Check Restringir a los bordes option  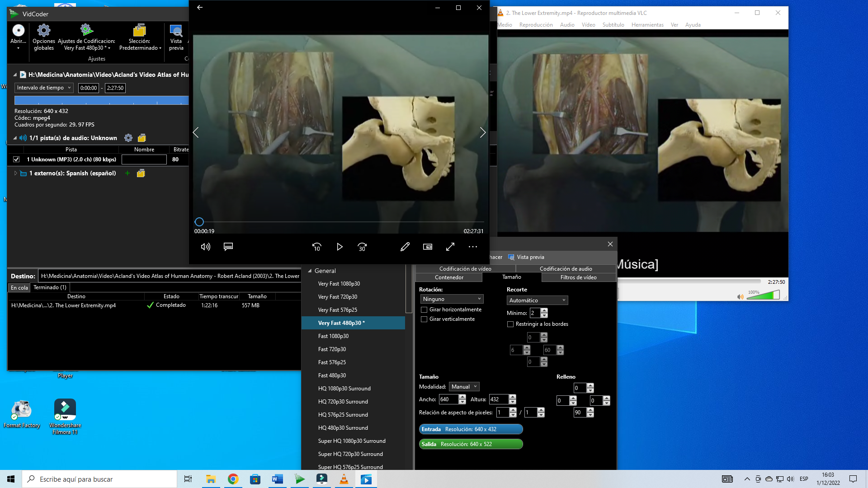510,324
